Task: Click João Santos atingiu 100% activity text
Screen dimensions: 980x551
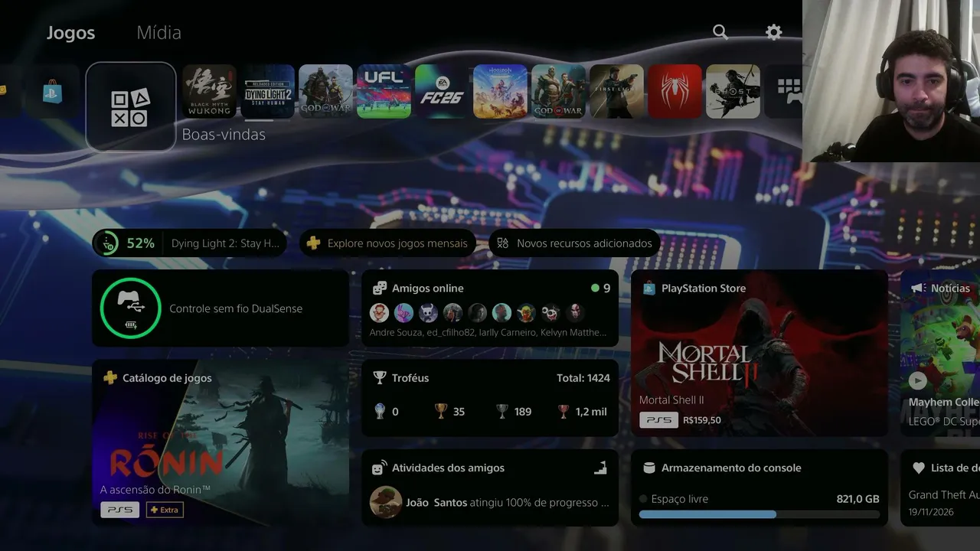Action: pyautogui.click(x=508, y=503)
